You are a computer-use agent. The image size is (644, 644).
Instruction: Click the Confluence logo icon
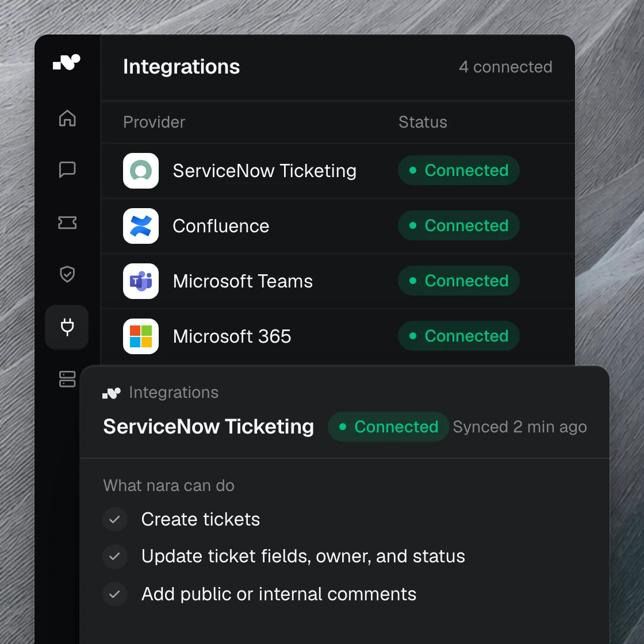point(141,226)
